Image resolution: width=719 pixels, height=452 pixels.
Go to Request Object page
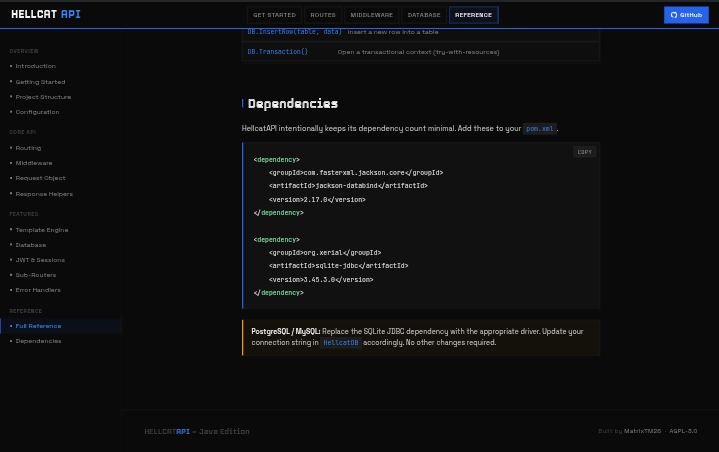40,178
